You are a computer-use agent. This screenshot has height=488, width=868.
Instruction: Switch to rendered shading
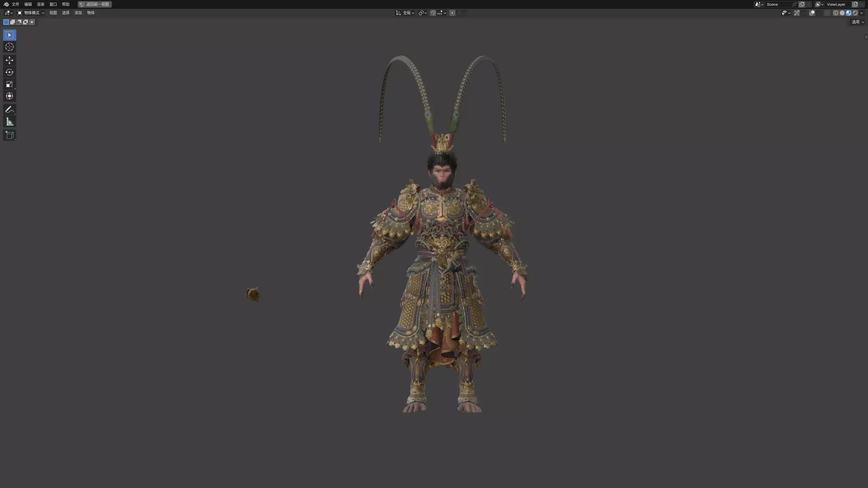tap(855, 13)
